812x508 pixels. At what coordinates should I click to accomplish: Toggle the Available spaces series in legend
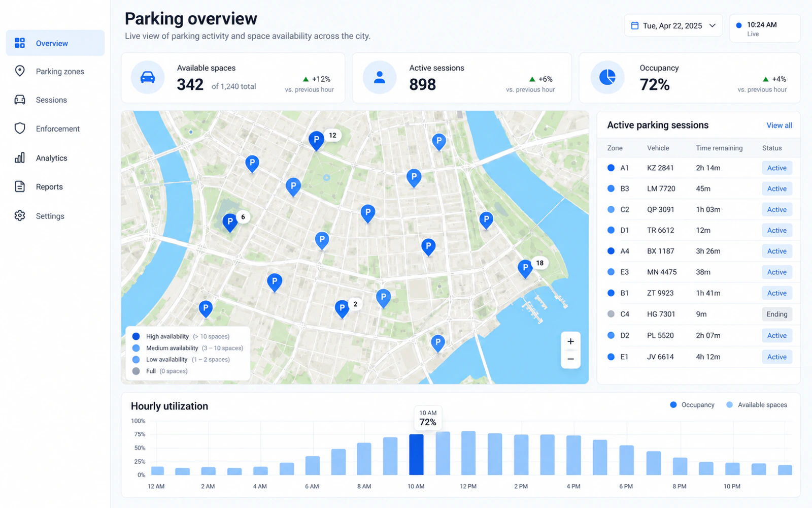click(757, 405)
